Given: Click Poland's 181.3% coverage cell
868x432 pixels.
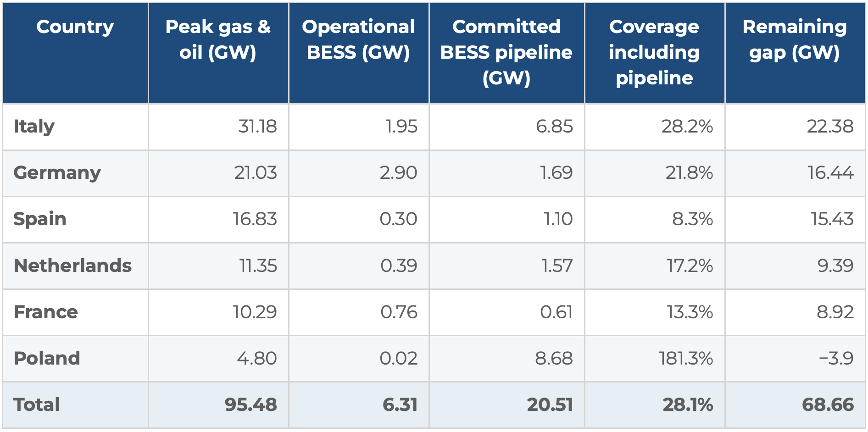Looking at the screenshot, I should coord(686,358).
